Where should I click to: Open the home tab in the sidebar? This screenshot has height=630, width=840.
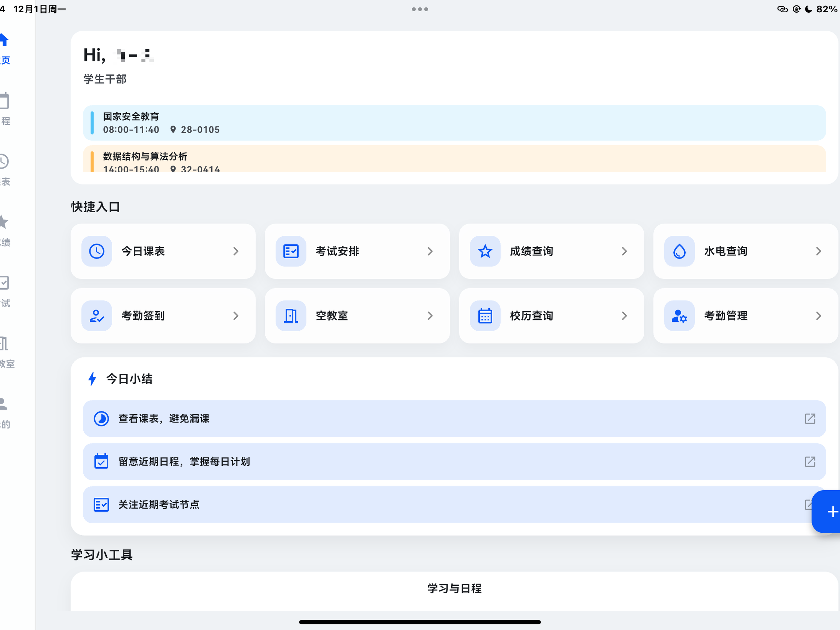pos(5,49)
